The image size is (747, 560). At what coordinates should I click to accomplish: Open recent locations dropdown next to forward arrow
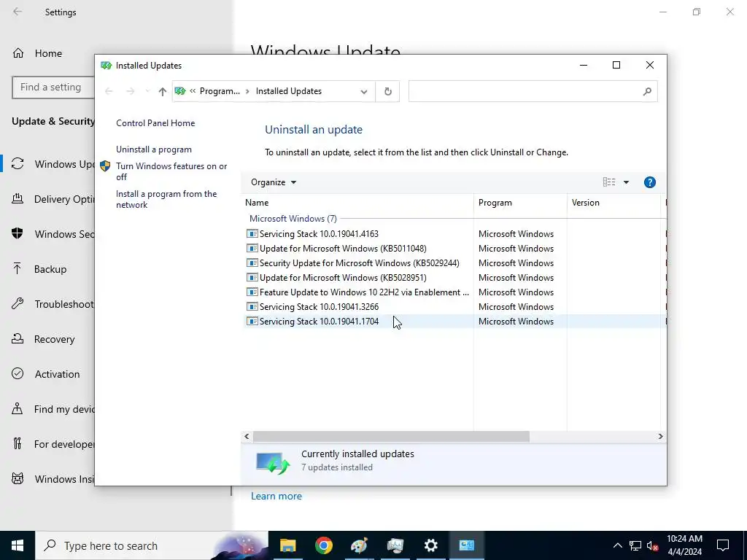(x=147, y=91)
